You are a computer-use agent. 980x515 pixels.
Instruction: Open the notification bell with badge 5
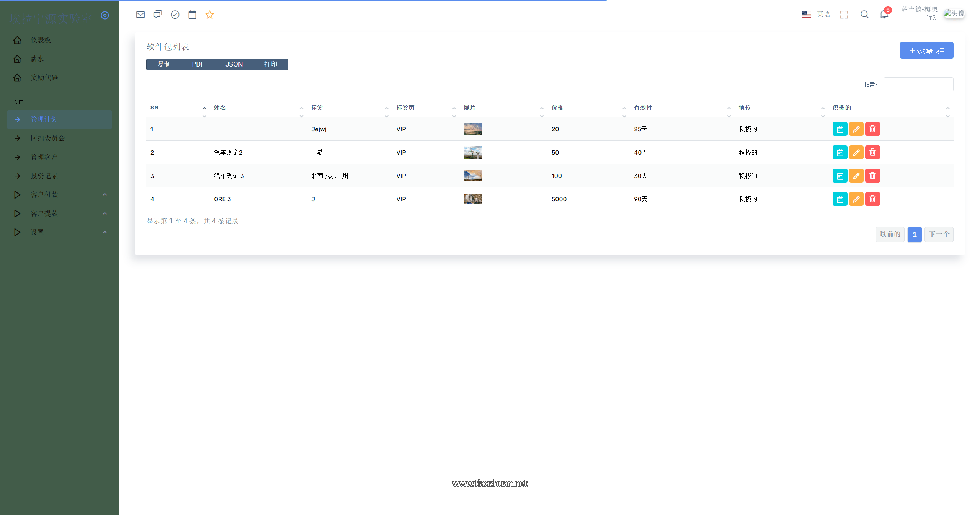click(x=884, y=15)
